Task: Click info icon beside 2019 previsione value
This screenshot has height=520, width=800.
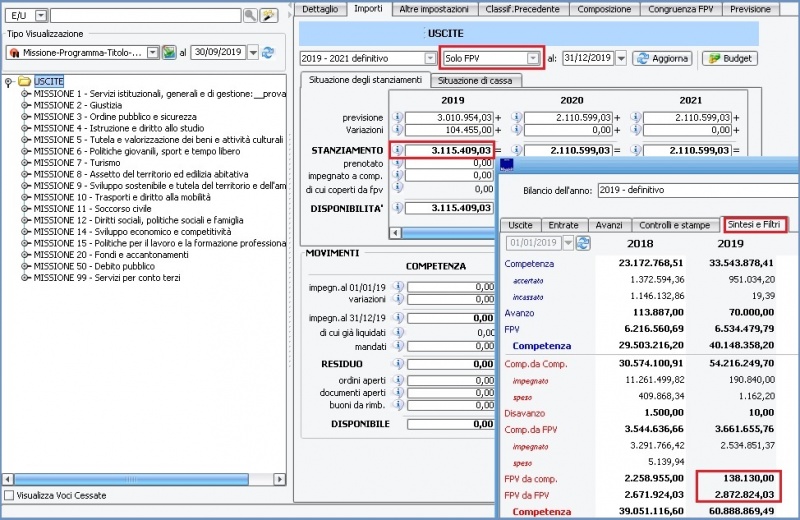Action: (x=397, y=117)
